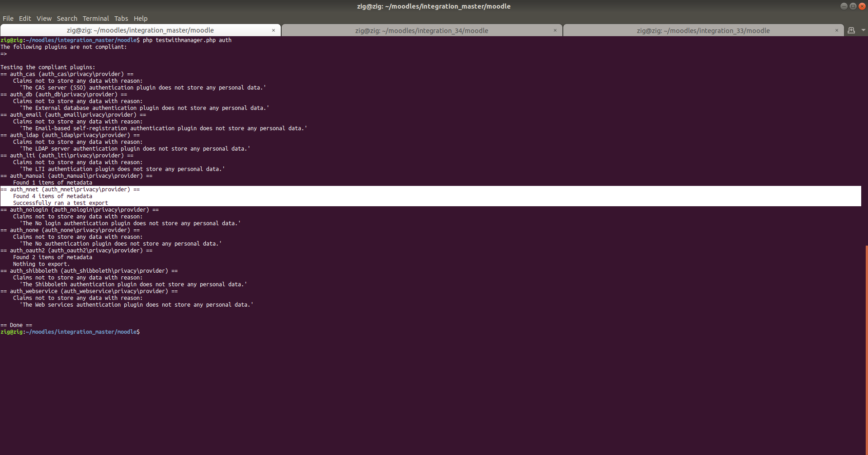868x455 pixels.
Task: Open the tab list dropdown arrow
Action: pos(863,30)
